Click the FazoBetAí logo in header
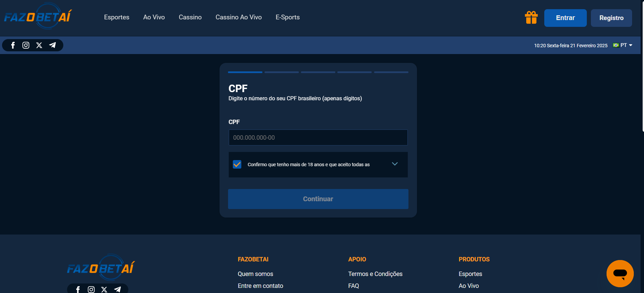The height and width of the screenshot is (293, 644). tap(38, 17)
